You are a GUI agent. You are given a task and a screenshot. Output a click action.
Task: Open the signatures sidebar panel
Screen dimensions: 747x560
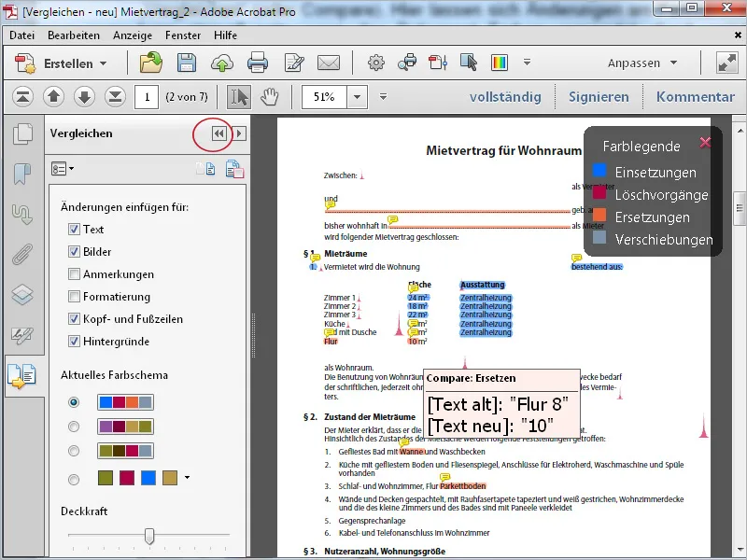22,335
